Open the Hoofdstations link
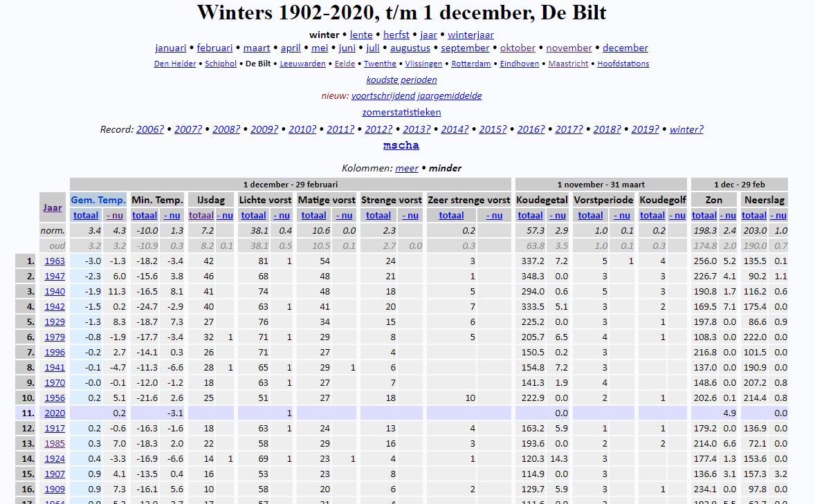815x504 pixels. coord(623,64)
